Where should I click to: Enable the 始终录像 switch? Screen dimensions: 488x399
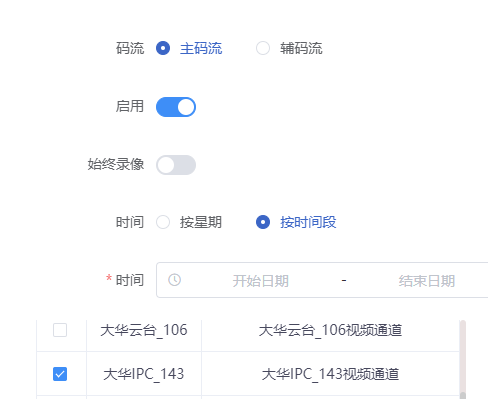click(x=176, y=165)
